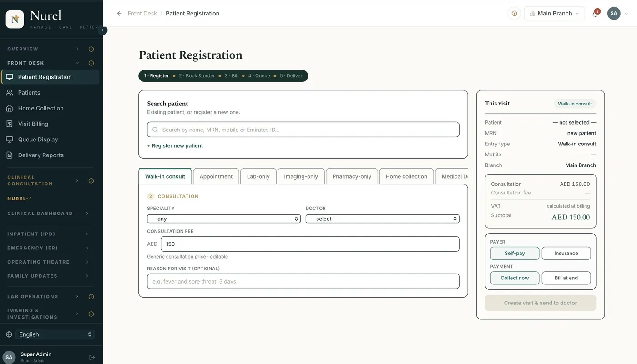
Task: Click the info icon beside Imaging & Investigations
Action: coord(91,314)
